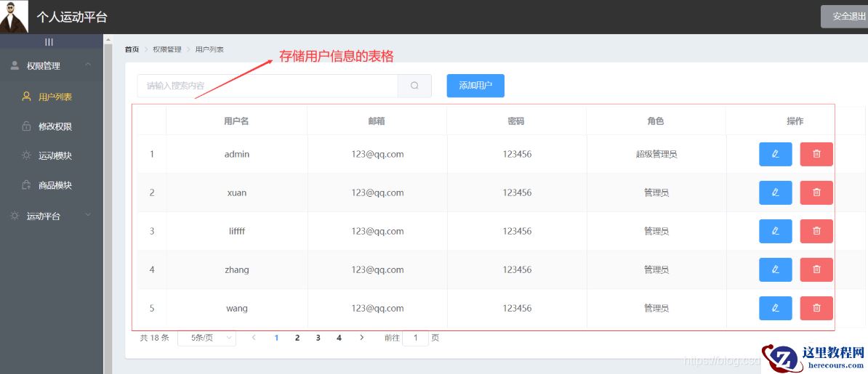The width and height of the screenshot is (868, 374).
Task: Click the next page arrow
Action: click(x=362, y=338)
